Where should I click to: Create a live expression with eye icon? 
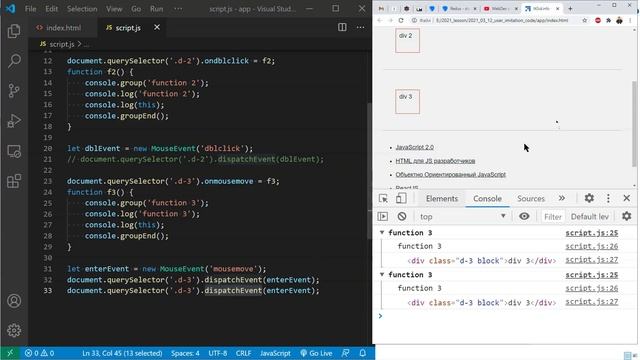524,216
